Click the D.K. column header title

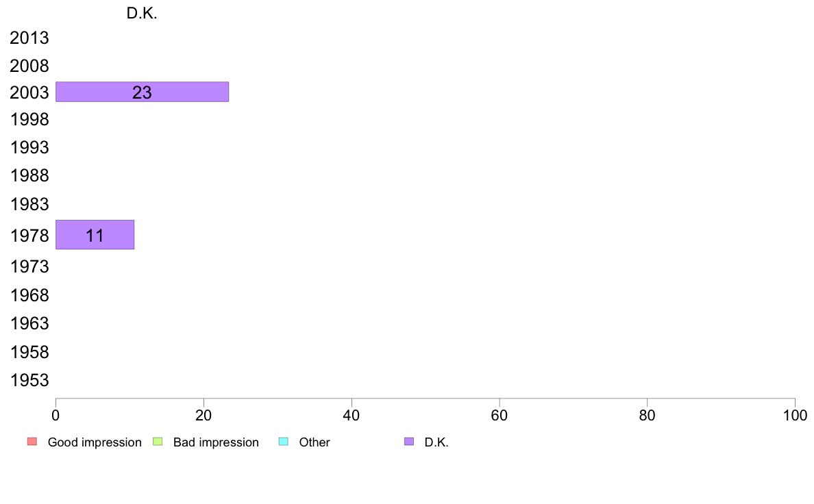142,14
